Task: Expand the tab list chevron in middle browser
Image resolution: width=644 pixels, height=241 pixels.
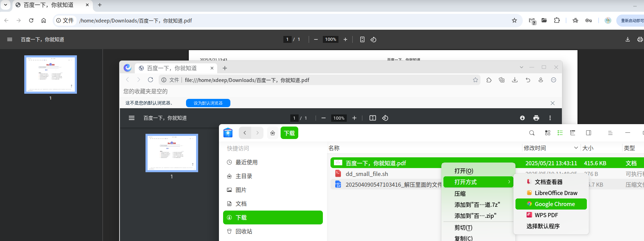Action: [521, 67]
